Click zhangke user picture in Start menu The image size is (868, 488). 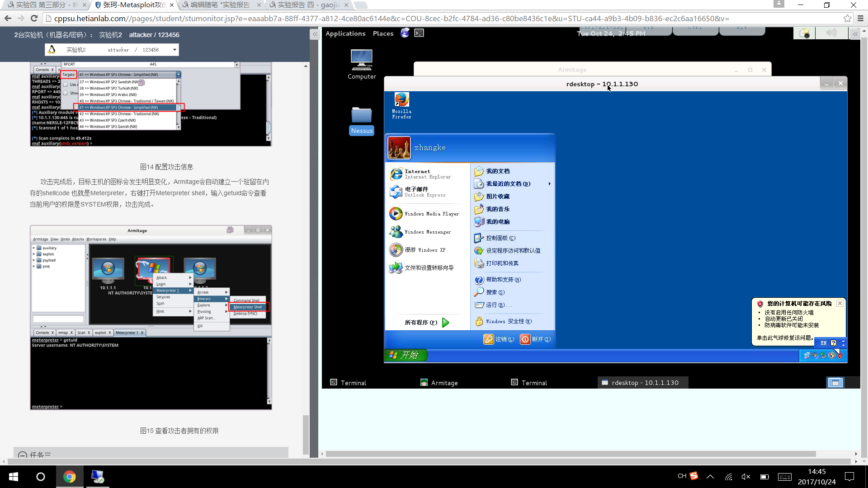click(399, 148)
